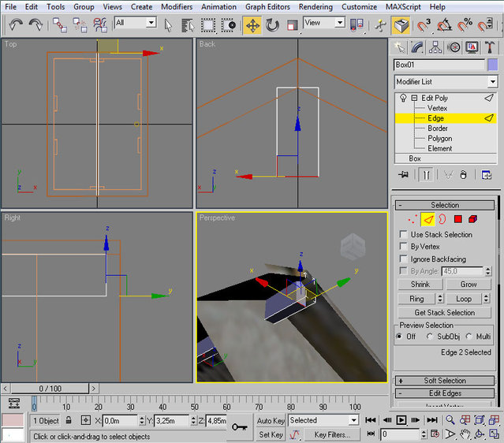The image size is (504, 443).
Task: Click the Select Object arrow tool
Action: point(169,24)
